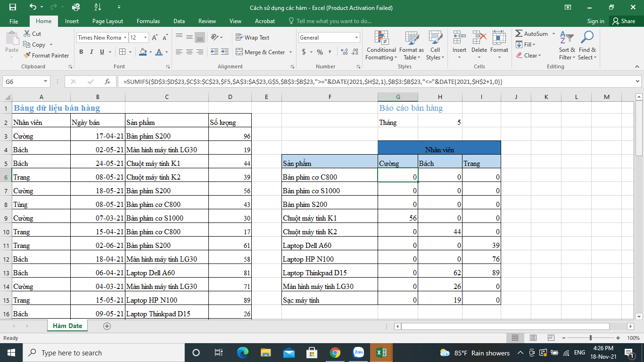Apply Fill Color bucket
Viewport: 644px width, 362px height.
(143, 52)
